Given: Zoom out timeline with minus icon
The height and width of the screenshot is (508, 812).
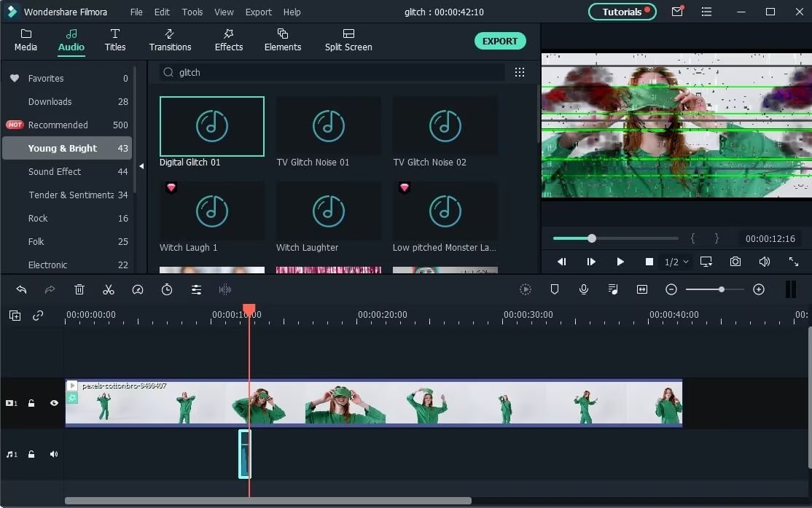Looking at the screenshot, I should pos(671,289).
